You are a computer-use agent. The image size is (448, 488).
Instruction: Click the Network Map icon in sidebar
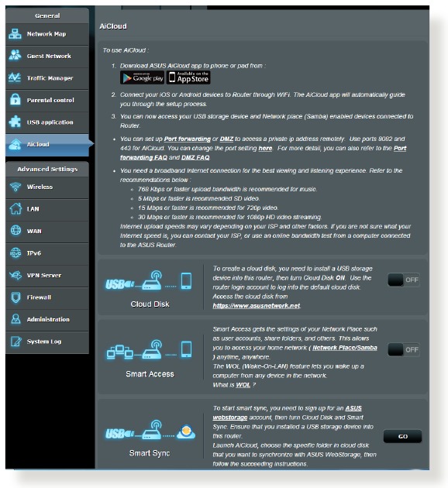[x=15, y=33]
